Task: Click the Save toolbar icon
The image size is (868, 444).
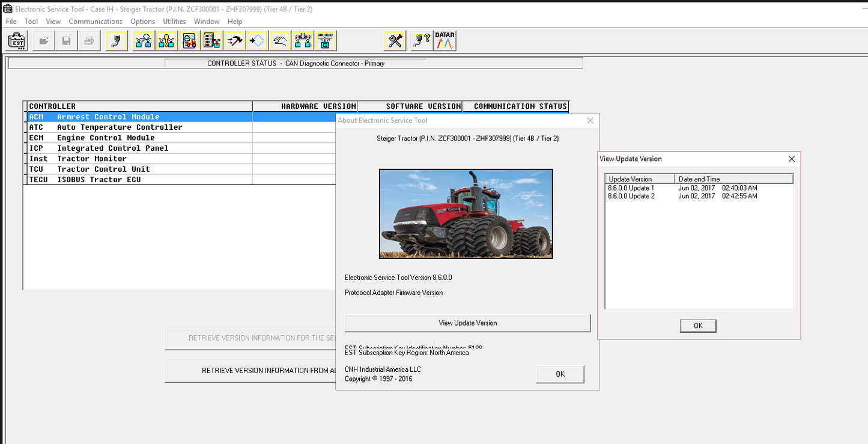Action: coord(66,40)
